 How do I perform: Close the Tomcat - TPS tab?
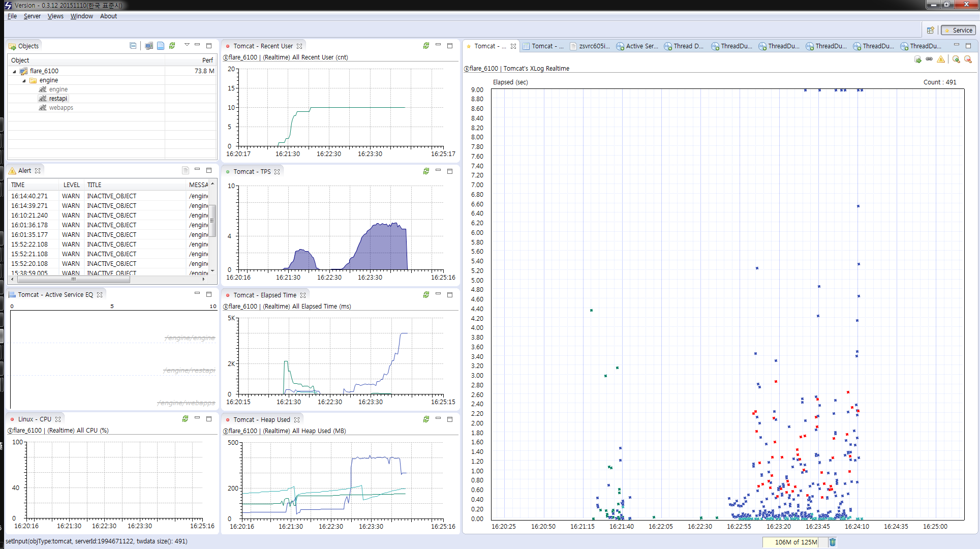(277, 172)
